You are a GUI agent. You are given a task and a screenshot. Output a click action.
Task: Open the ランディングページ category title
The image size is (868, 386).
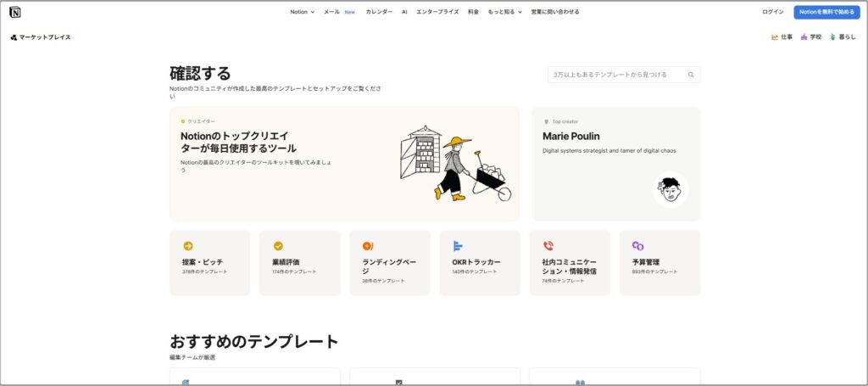coord(389,266)
